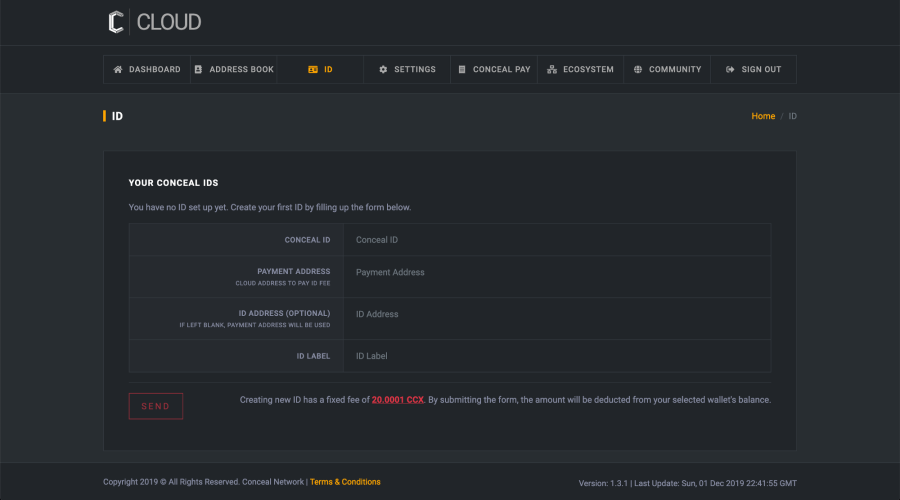Click the Address Book contacts icon
900x500 pixels.
pyautogui.click(x=198, y=70)
